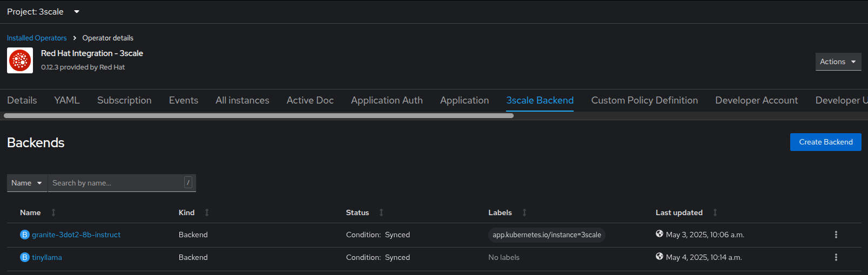The height and width of the screenshot is (275, 868).
Task: Click the Red Hat Integration - 3scale title
Action: coord(92,53)
